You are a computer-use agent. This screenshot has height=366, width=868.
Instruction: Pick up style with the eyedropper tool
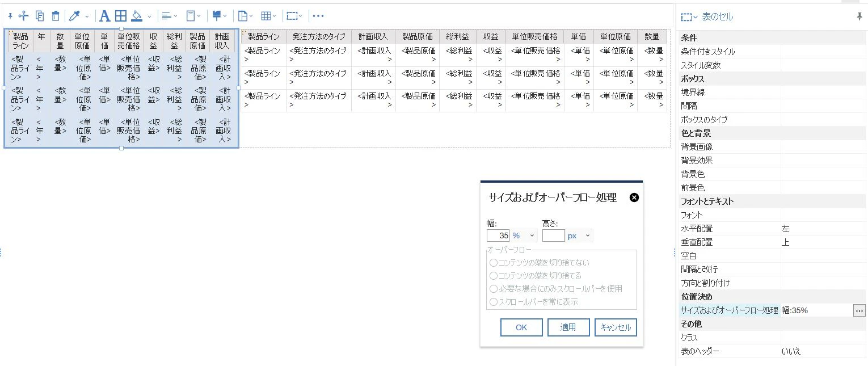click(x=74, y=16)
